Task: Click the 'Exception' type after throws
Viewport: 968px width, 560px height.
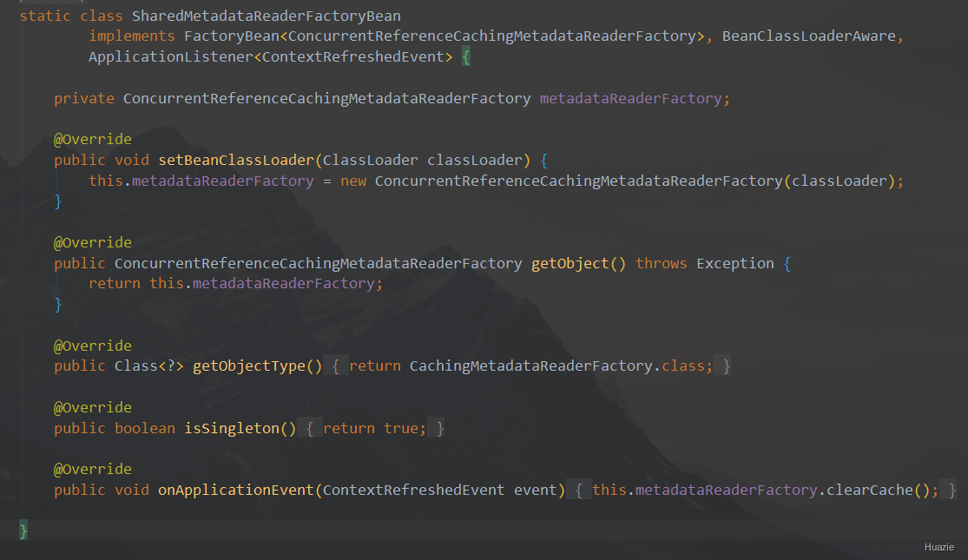Action: (x=735, y=264)
